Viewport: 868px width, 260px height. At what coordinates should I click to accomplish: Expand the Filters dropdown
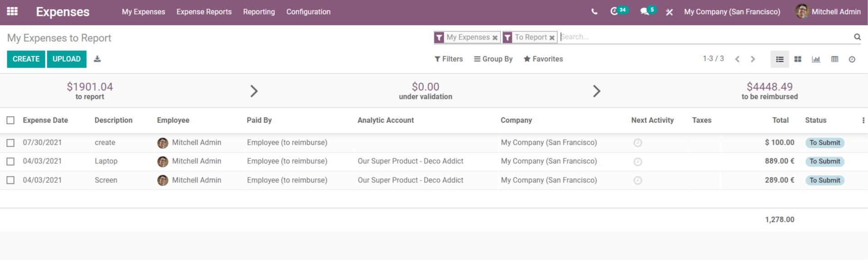448,59
